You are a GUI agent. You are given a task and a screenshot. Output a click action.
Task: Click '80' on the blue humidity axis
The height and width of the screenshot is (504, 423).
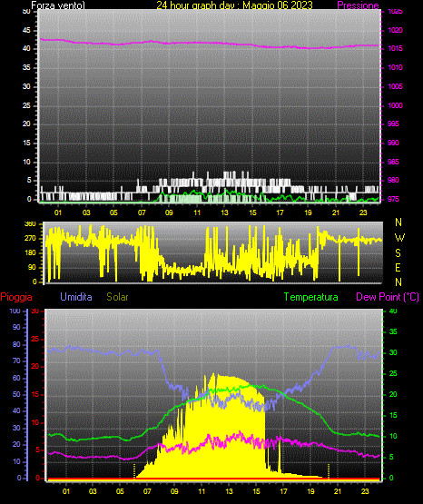(16, 344)
